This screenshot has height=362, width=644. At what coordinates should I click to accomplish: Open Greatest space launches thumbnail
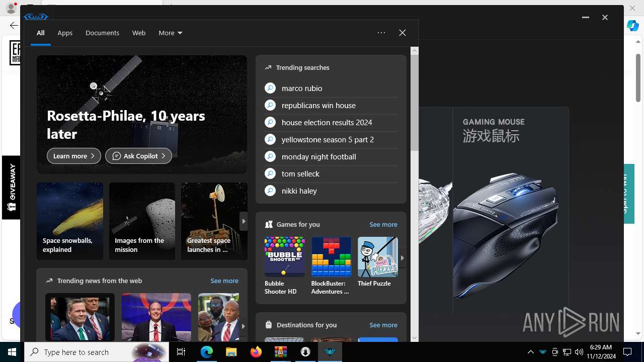(214, 221)
